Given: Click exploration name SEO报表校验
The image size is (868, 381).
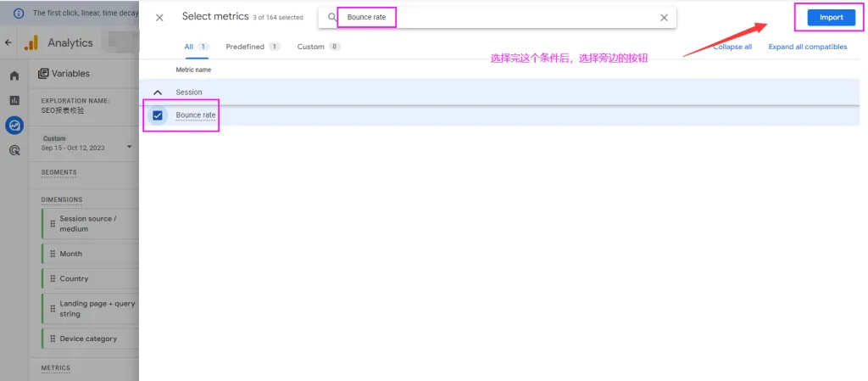Looking at the screenshot, I should [62, 111].
